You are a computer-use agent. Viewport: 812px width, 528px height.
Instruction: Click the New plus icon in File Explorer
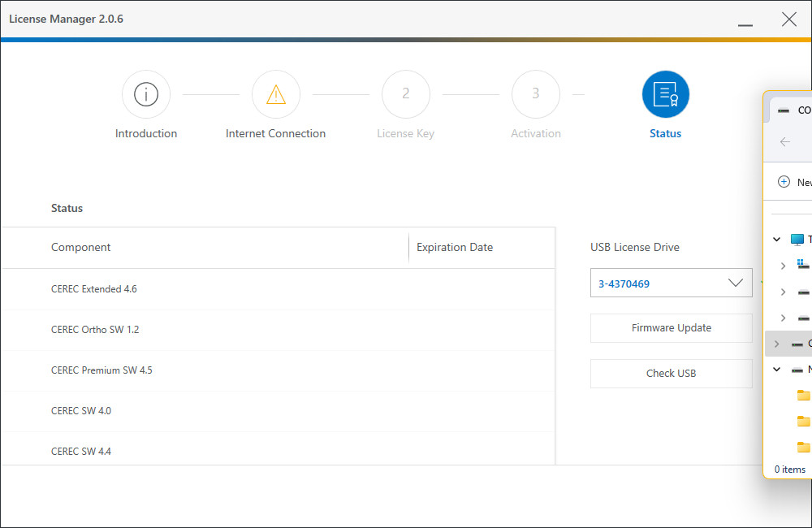tap(784, 182)
